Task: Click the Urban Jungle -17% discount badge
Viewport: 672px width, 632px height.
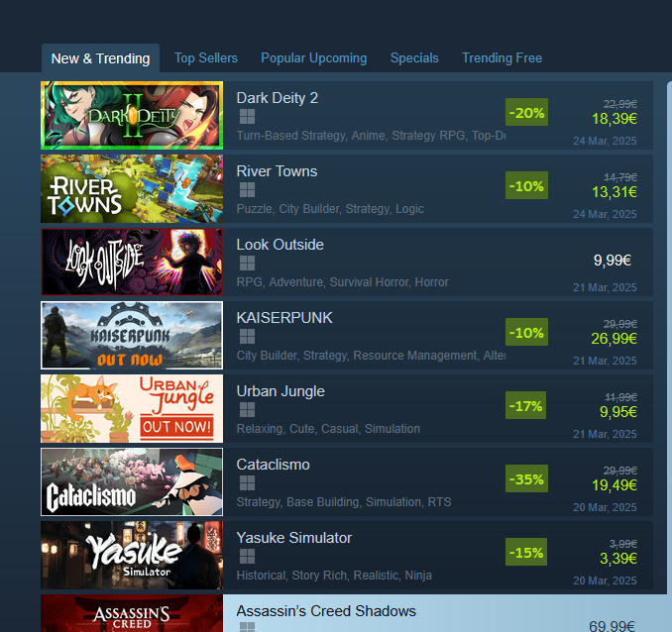Action: pos(525,405)
